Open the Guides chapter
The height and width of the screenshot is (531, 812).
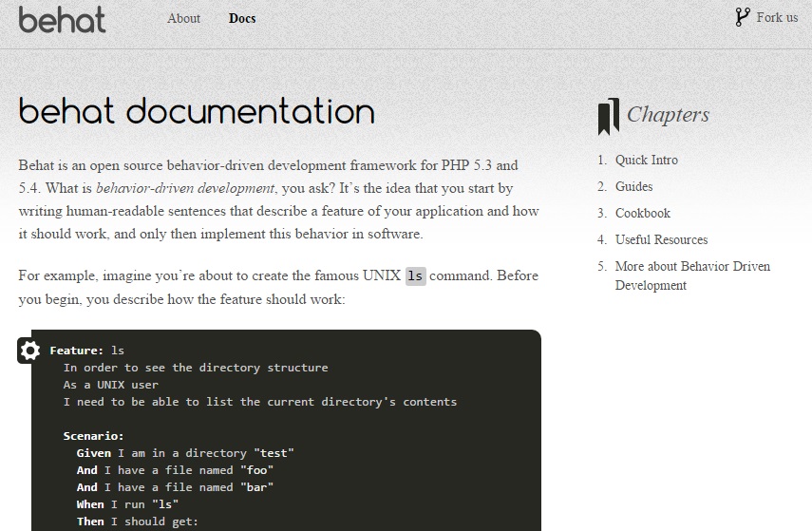click(x=633, y=186)
